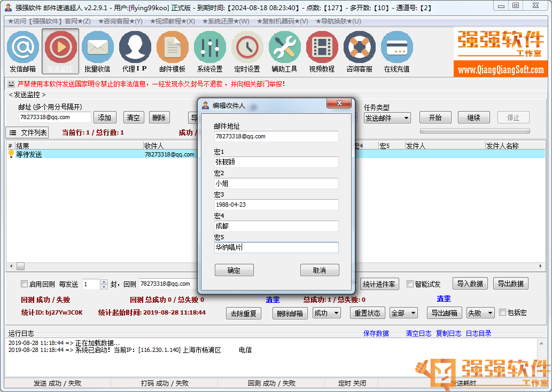Start the task with 开始 button
Viewport: 552px width, 392px height.
click(436, 117)
